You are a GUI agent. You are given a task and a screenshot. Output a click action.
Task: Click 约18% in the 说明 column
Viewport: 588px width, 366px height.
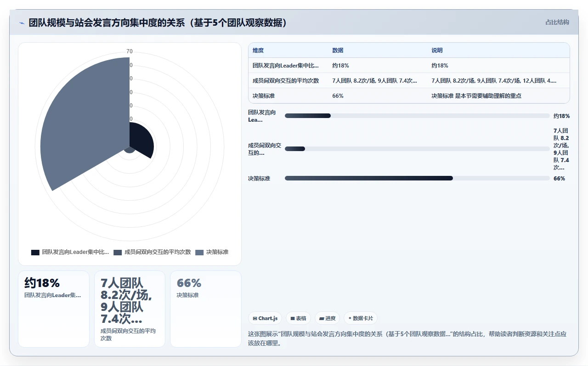point(440,66)
